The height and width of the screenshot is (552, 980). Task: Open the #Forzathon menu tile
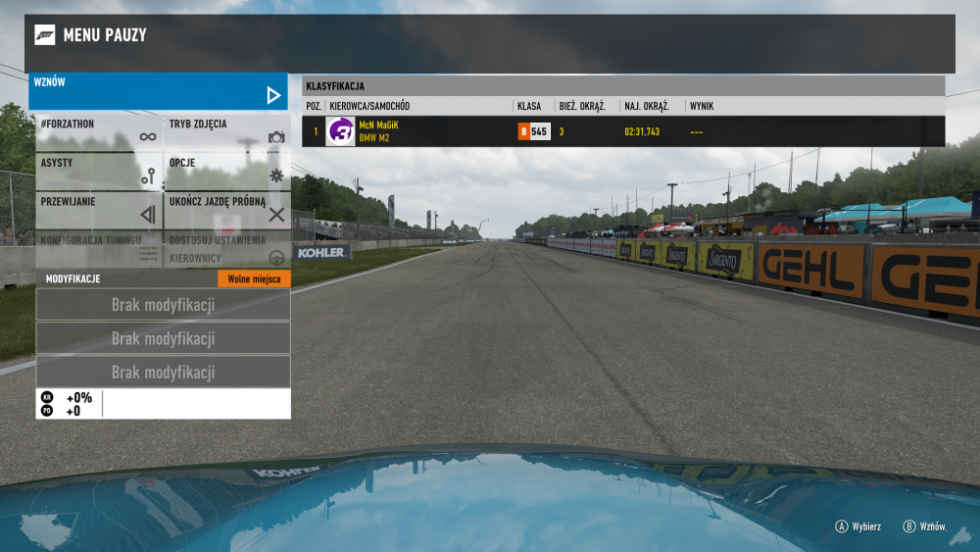(x=99, y=132)
